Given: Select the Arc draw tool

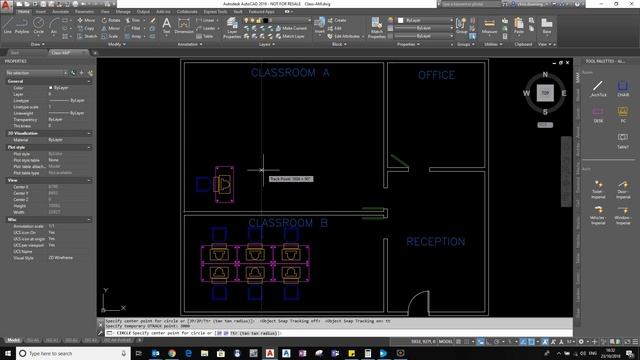Looking at the screenshot, I should 53,26.
